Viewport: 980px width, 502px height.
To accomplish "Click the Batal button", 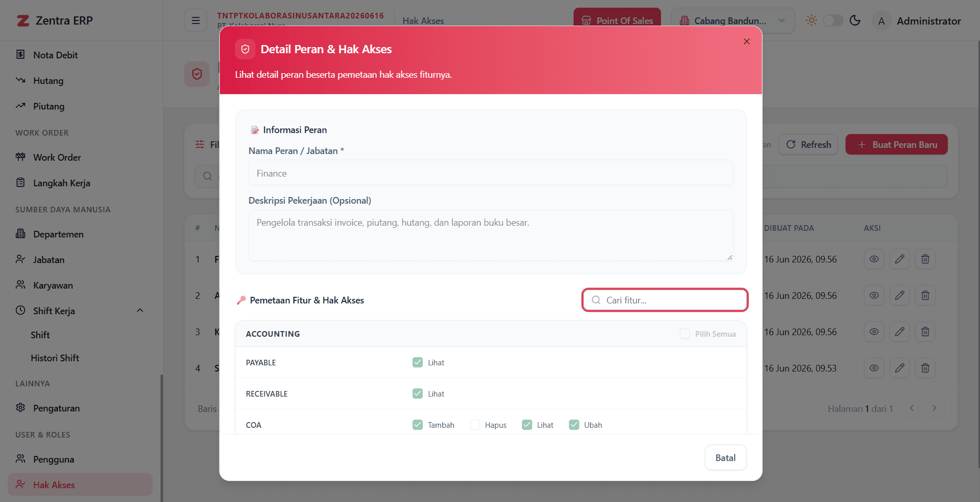I will (x=725, y=457).
